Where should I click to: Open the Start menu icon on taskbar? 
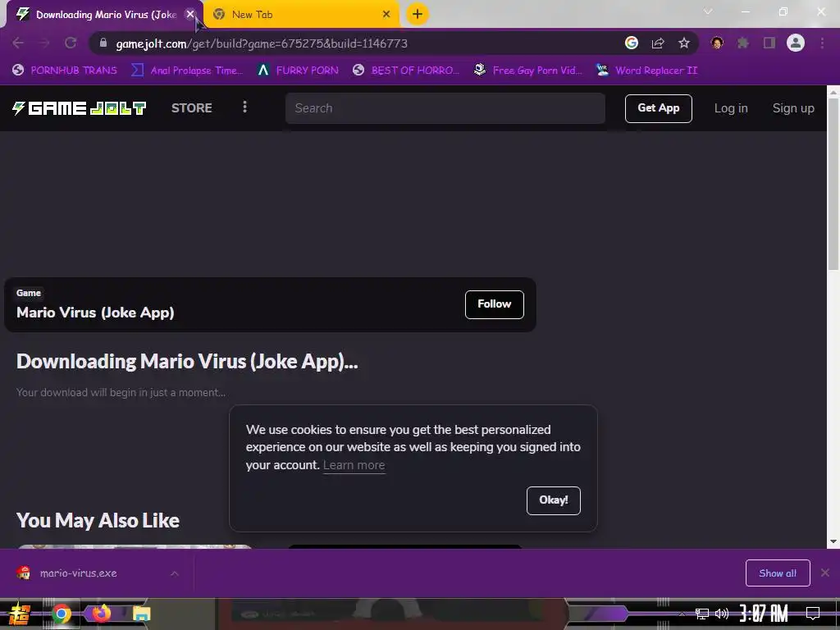pyautogui.click(x=20, y=614)
